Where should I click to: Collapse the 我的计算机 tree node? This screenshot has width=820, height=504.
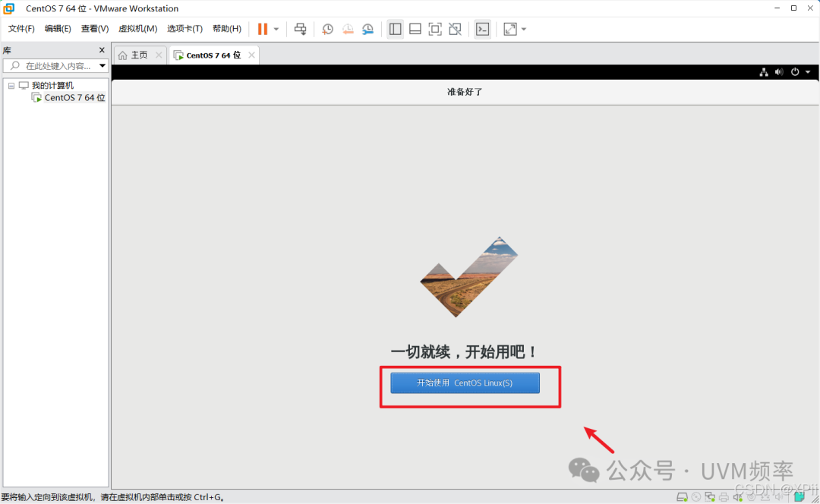(x=13, y=84)
